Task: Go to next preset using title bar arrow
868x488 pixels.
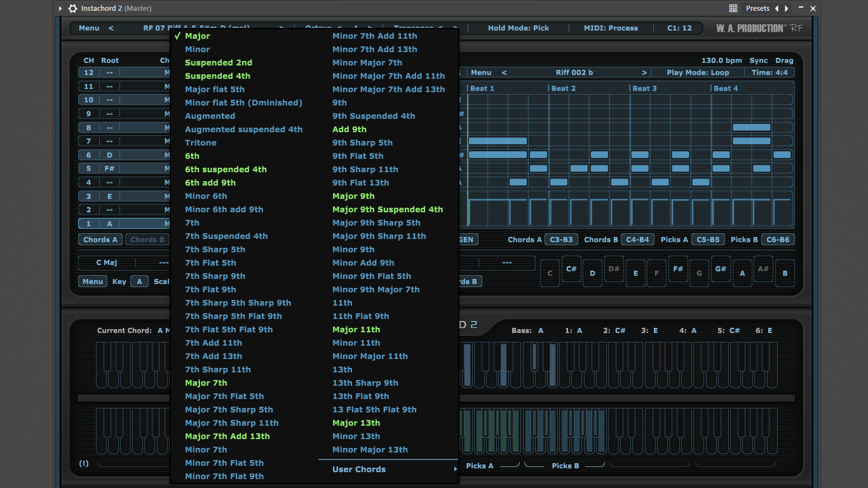Action: click(x=787, y=8)
